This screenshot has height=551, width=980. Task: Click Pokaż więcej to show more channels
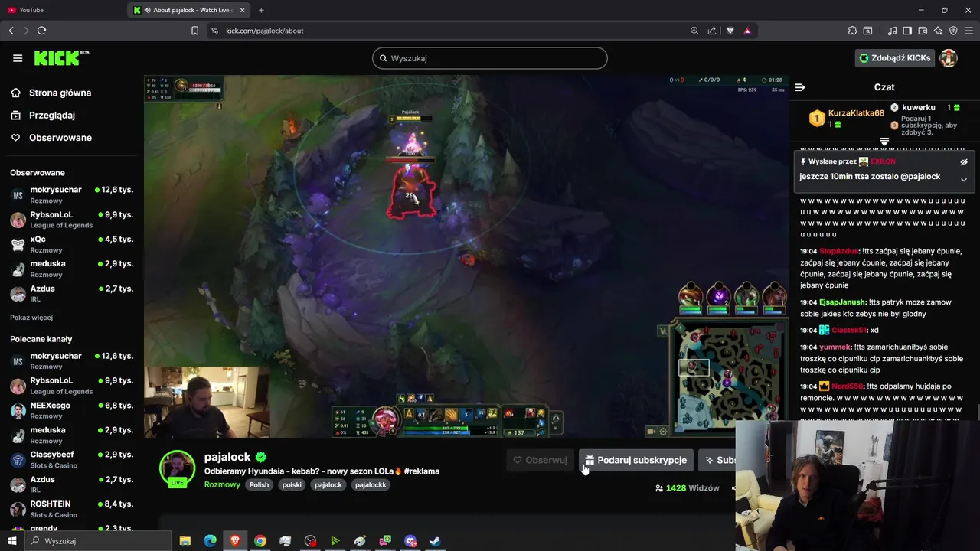click(31, 318)
